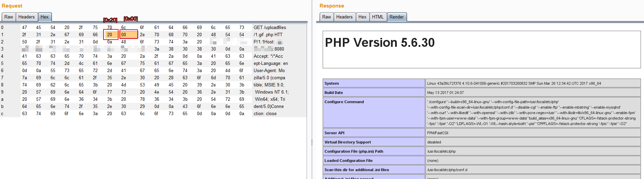
Task: Select the Request Hex tab
Action: click(x=45, y=17)
